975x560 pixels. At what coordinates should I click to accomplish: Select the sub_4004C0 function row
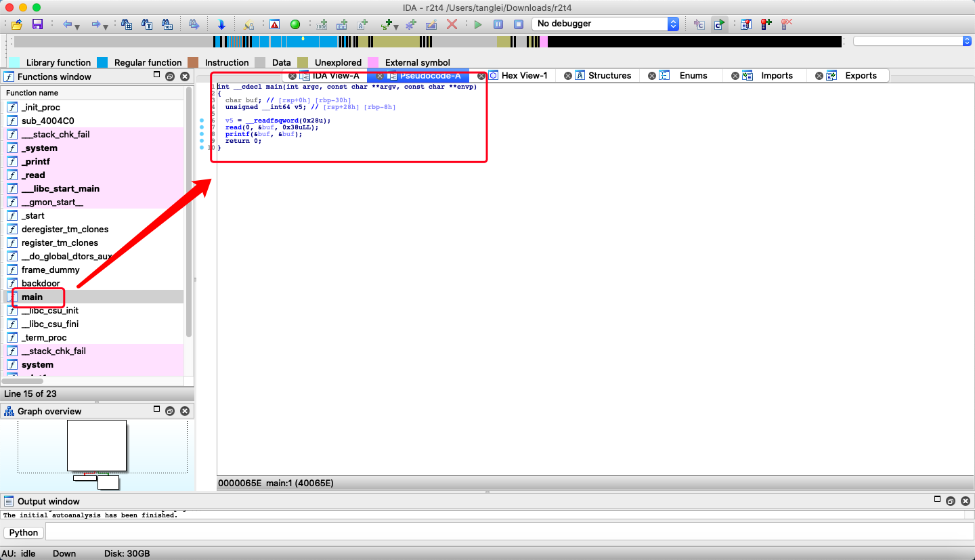coord(93,121)
